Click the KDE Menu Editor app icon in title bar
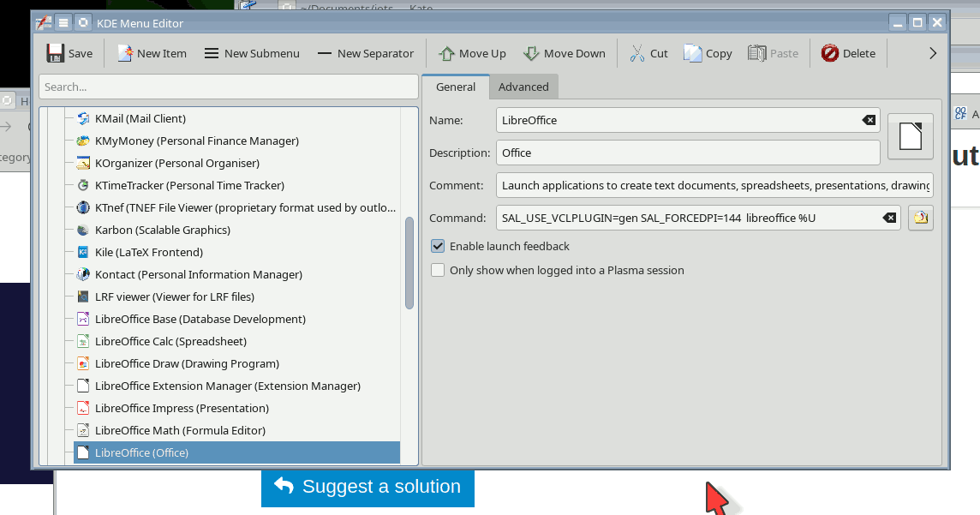The height and width of the screenshot is (515, 980). pyautogui.click(x=43, y=23)
